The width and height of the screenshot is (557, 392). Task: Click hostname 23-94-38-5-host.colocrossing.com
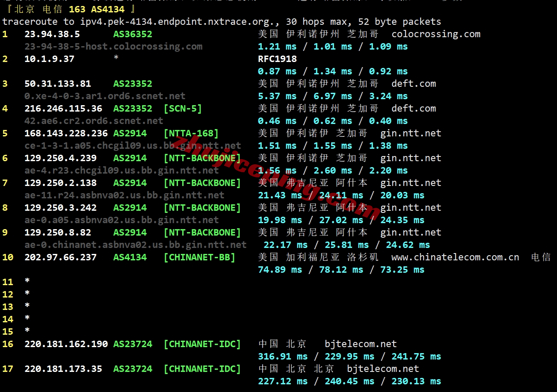pos(113,47)
